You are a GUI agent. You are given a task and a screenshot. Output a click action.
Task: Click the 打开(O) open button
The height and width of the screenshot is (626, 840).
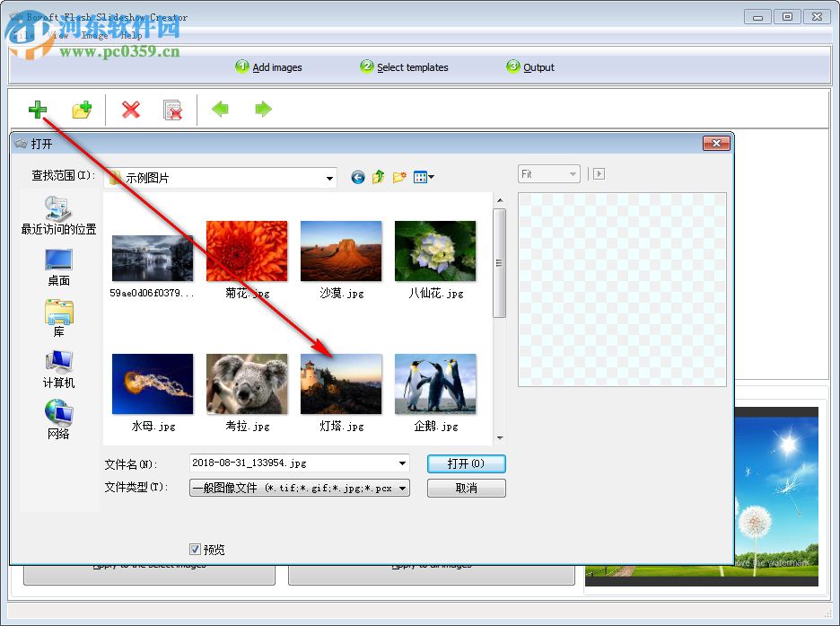(x=466, y=463)
